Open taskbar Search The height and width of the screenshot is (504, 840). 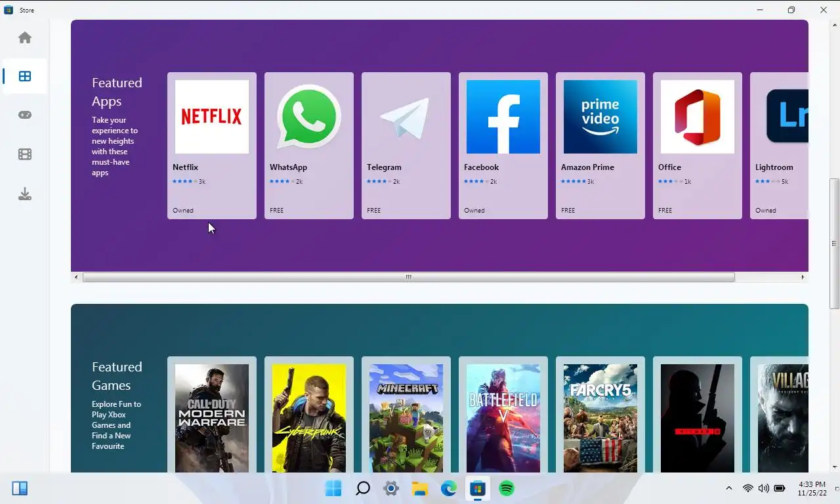tap(362, 488)
